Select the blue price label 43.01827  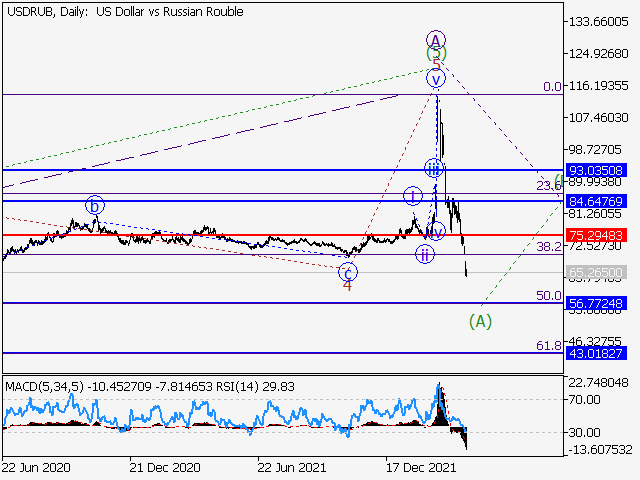click(x=596, y=353)
